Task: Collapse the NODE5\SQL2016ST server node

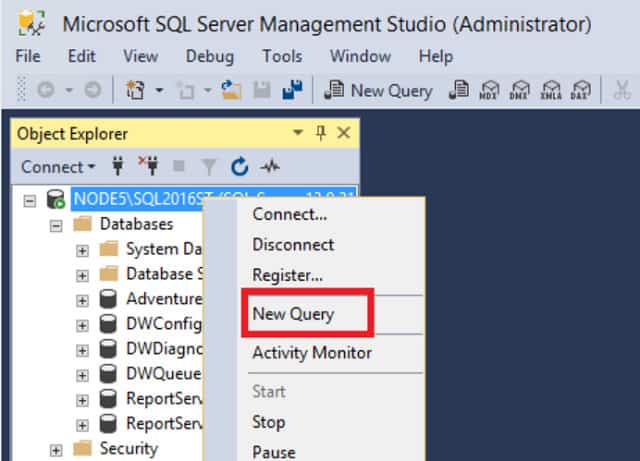Action: click(x=29, y=201)
